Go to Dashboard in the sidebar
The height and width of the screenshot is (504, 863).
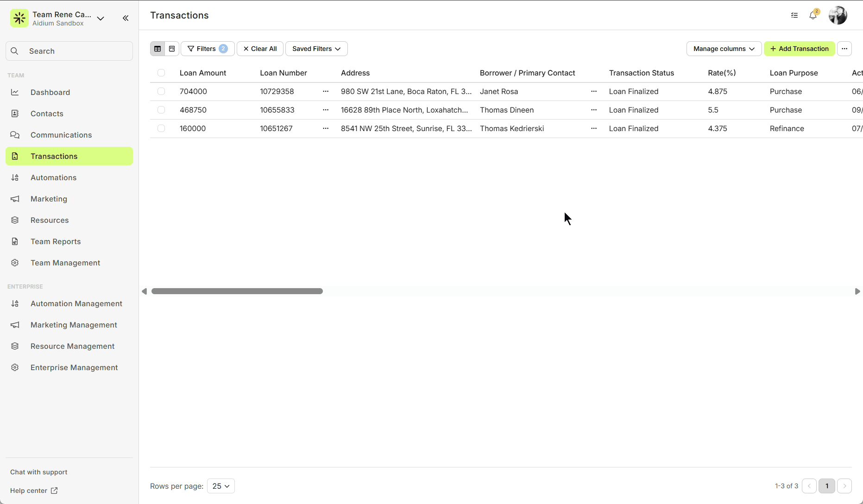click(x=50, y=92)
